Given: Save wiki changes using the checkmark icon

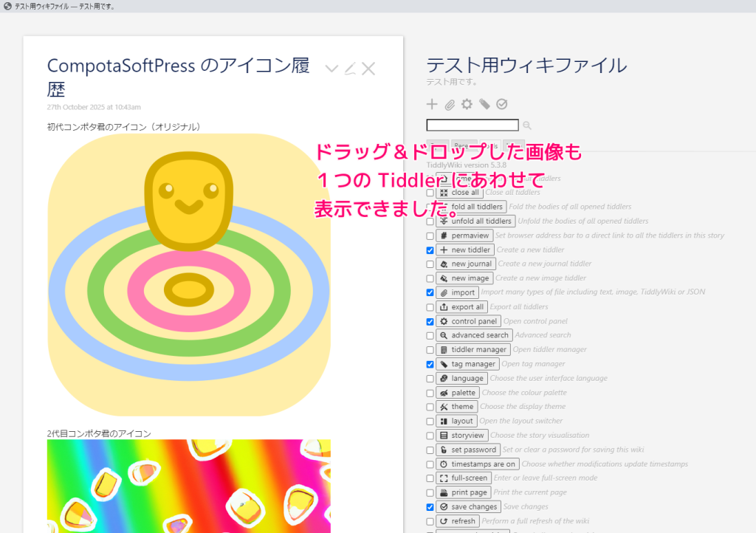Looking at the screenshot, I should tap(502, 104).
